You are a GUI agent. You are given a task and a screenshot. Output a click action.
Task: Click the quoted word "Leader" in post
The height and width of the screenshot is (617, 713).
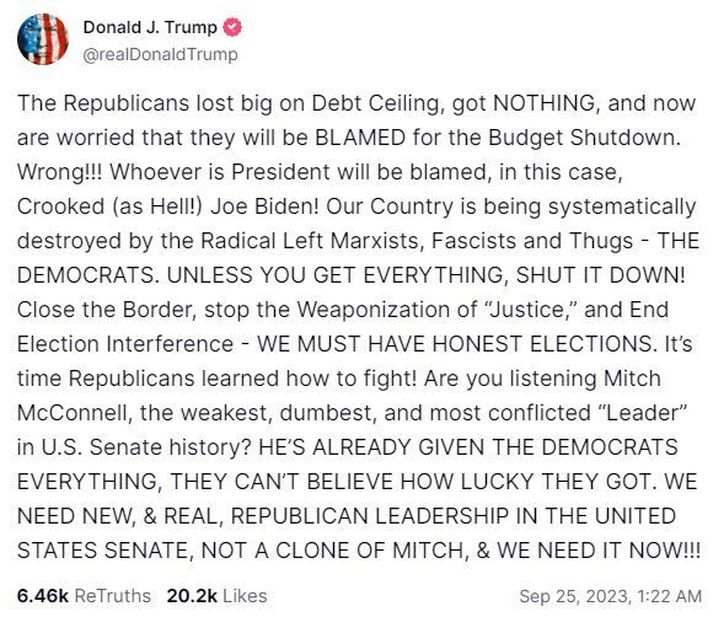[638, 413]
